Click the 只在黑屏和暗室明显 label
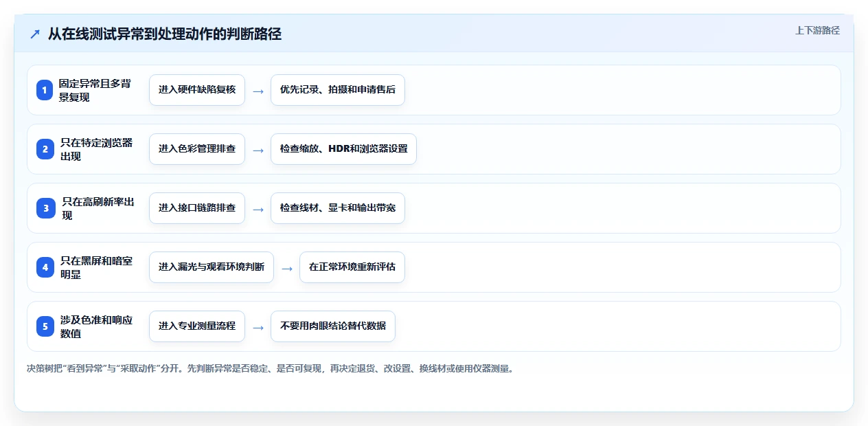868x426 pixels. (97, 267)
